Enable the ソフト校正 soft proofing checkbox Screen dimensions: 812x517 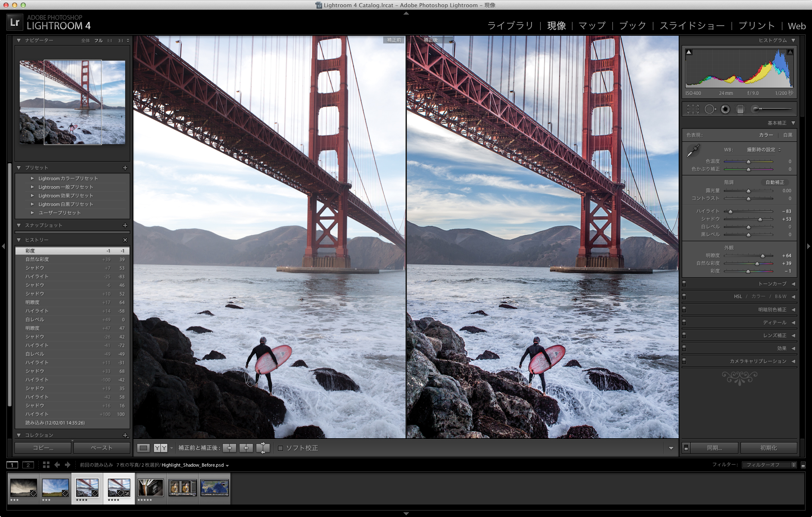tap(280, 448)
